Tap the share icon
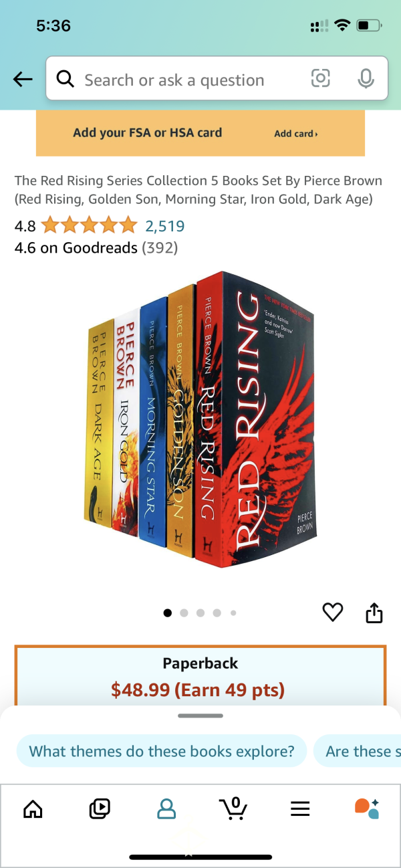Viewport: 401px width, 868px height. coord(374,612)
